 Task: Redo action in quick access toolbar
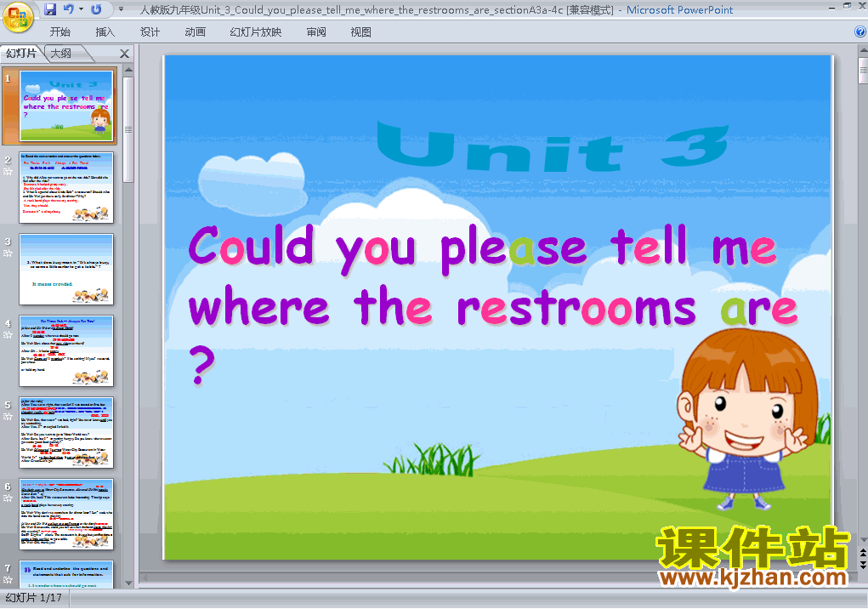[96, 9]
